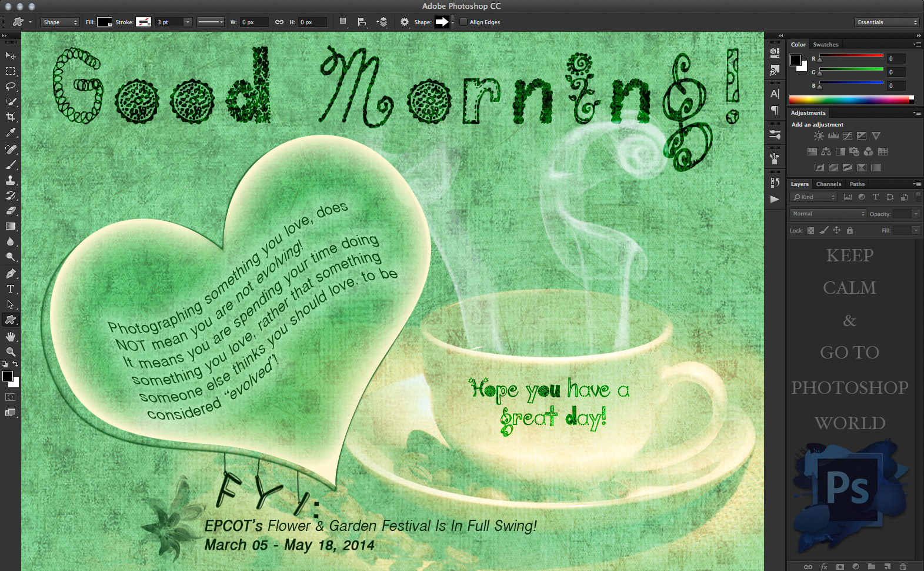The height and width of the screenshot is (571, 924).
Task: Switch to the Swatches tab
Action: coord(826,45)
